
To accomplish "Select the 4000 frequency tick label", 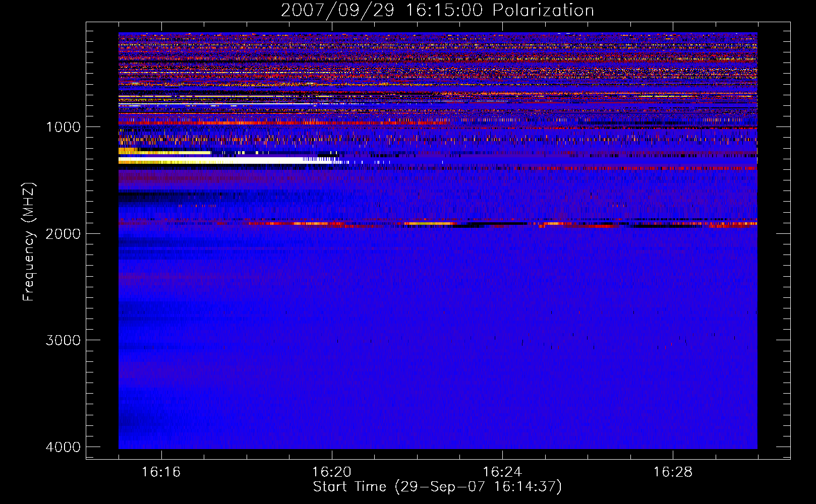I will coord(63,447).
